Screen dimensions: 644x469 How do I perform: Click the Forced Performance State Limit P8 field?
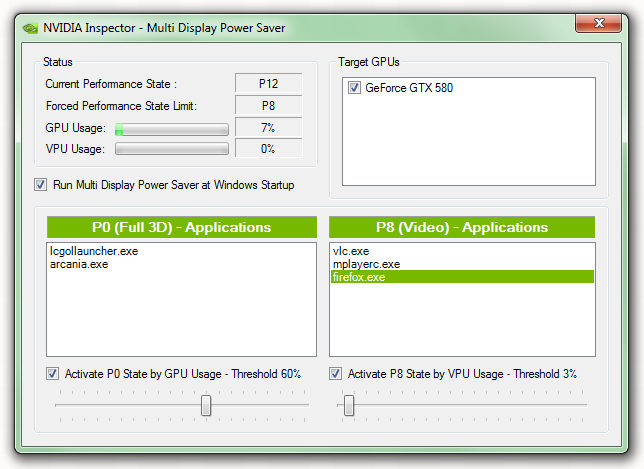269,106
